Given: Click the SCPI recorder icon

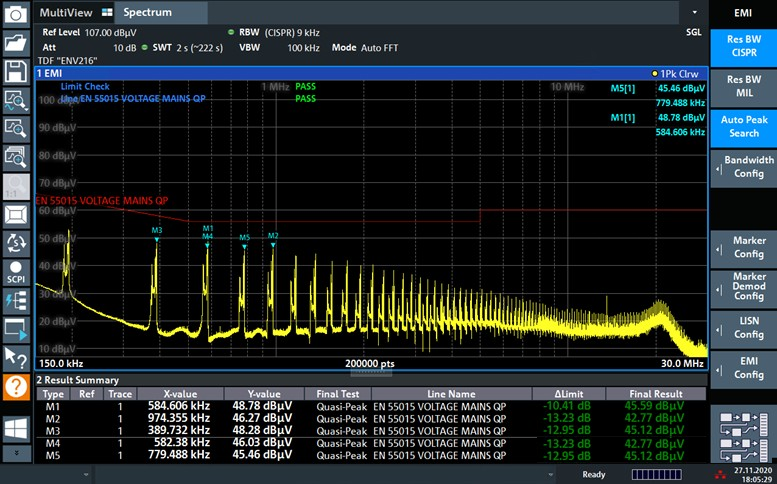Looking at the screenshot, I should click(16, 272).
